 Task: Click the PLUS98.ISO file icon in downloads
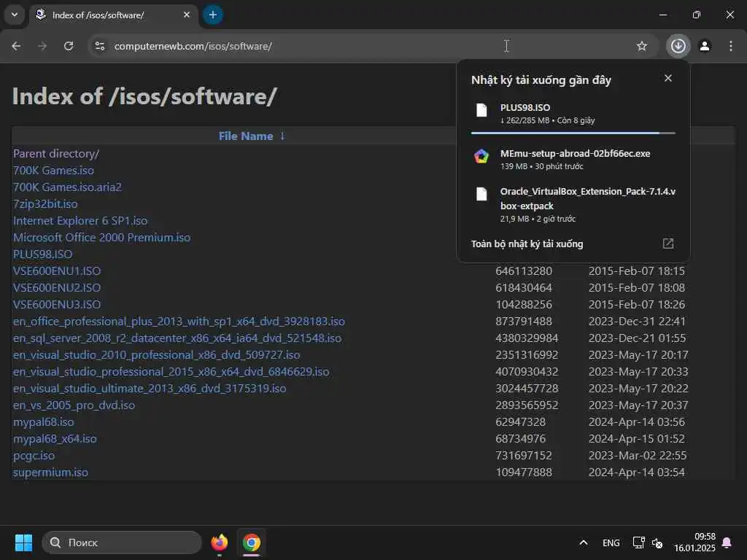point(481,110)
